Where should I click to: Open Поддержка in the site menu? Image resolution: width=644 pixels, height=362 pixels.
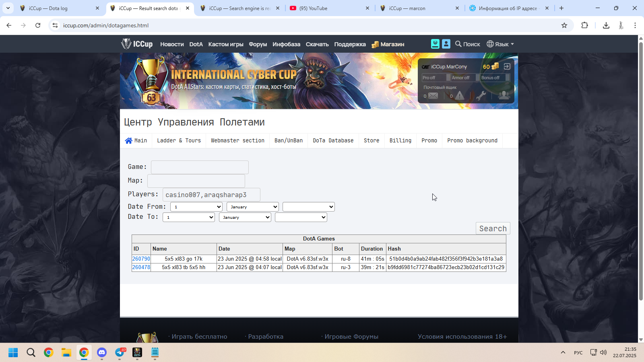click(350, 44)
